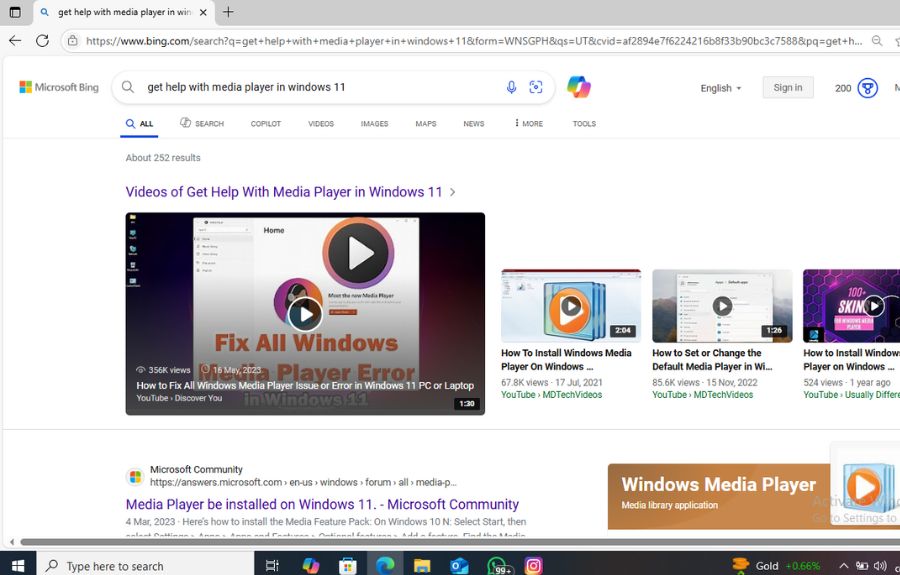Viewport: 900px width, 575px height.
Task: Edit the Bing search query field
Action: (319, 87)
